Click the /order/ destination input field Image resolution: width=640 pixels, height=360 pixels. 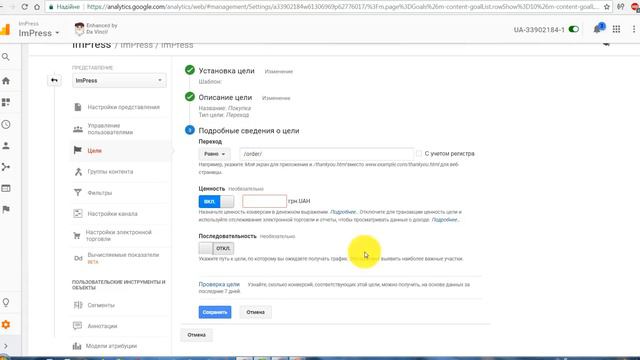327,154
